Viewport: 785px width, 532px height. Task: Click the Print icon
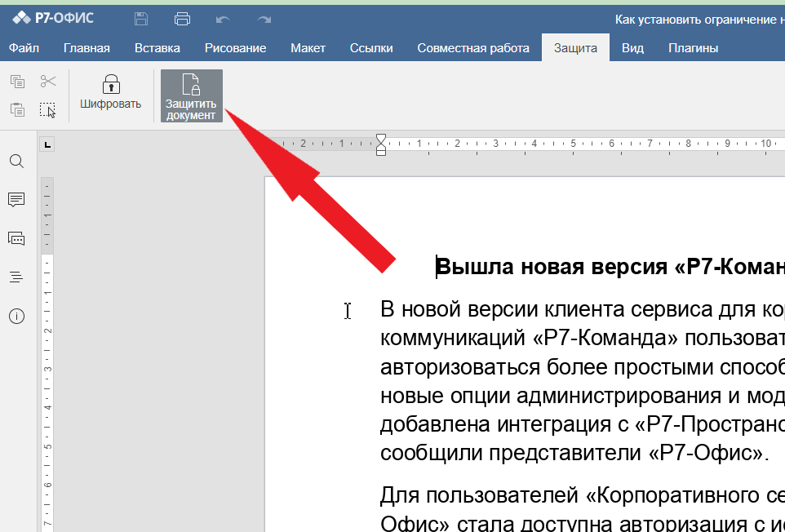coord(182,19)
